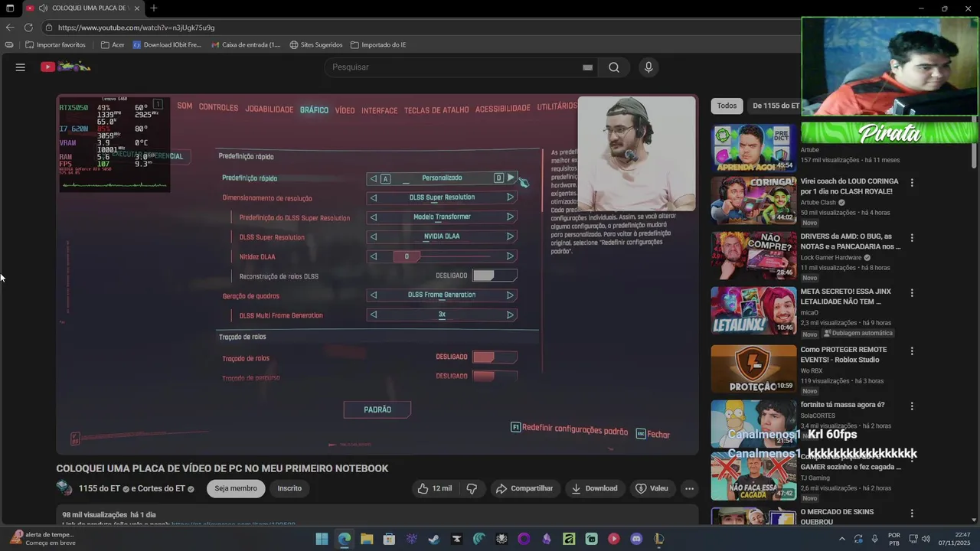
Task: Click left arrow of Geração de quadros
Action: click(374, 295)
